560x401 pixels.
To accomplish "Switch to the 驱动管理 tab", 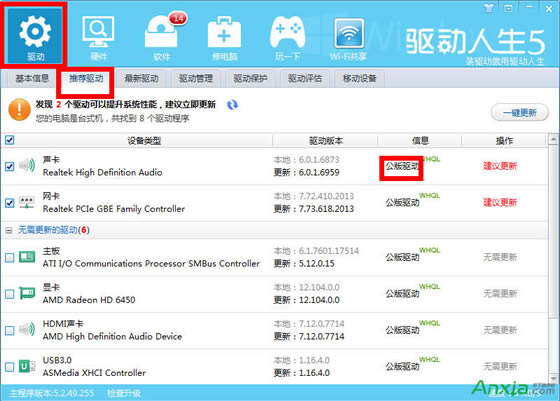I will pos(196,79).
